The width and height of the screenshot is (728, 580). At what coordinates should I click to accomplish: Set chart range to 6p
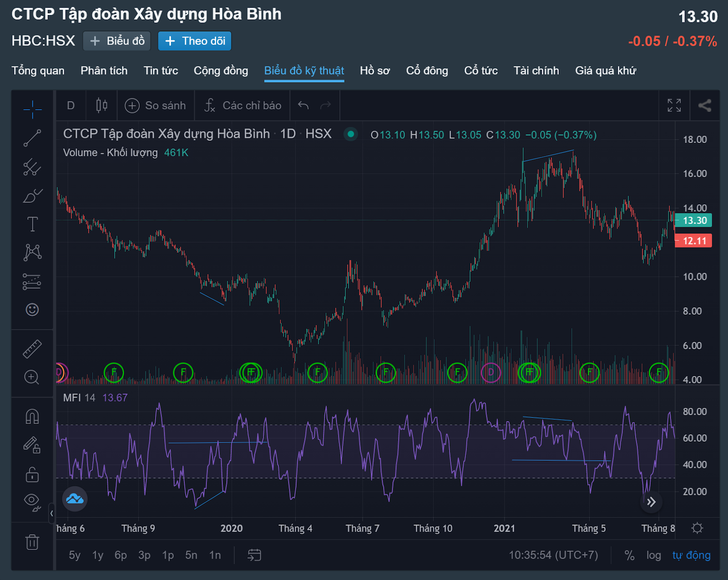point(121,555)
